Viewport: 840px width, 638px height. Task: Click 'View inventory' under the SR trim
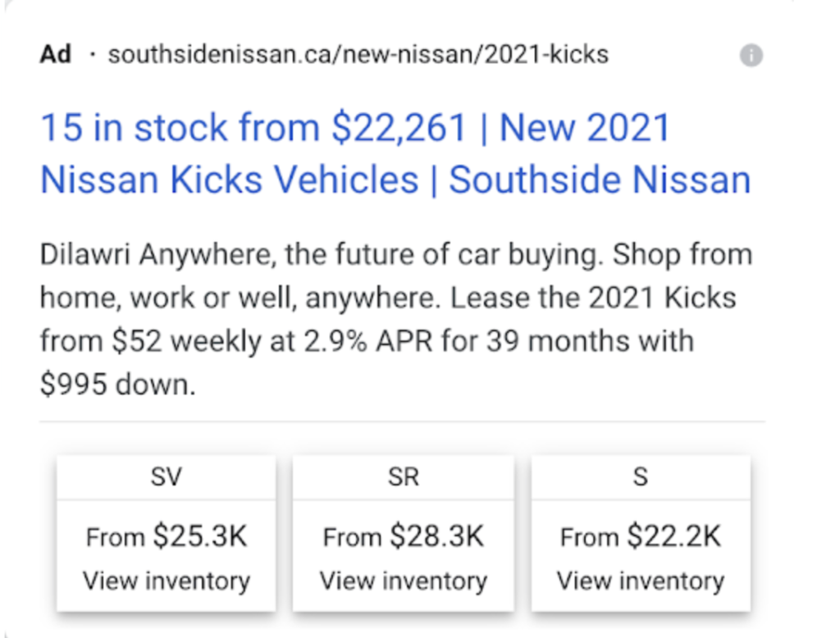point(402,581)
